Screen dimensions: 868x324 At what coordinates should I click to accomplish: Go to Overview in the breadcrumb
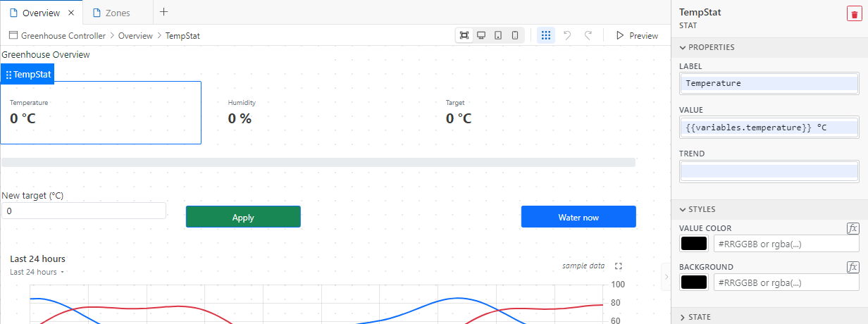135,35
